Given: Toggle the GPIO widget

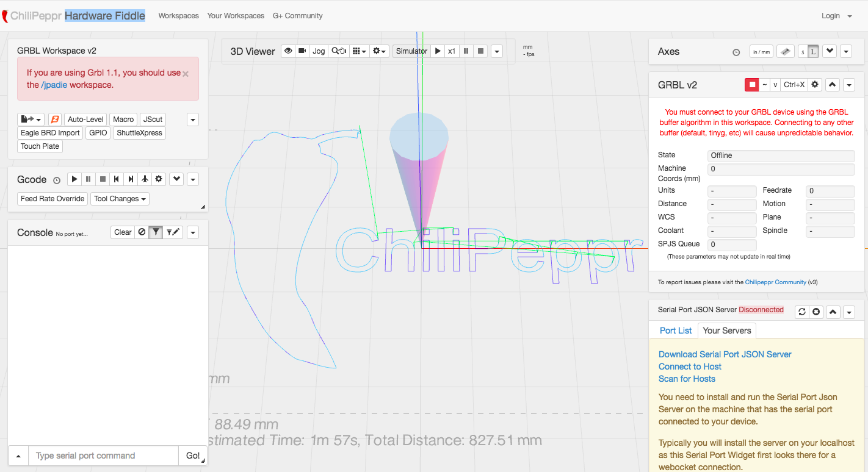Looking at the screenshot, I should (x=98, y=133).
